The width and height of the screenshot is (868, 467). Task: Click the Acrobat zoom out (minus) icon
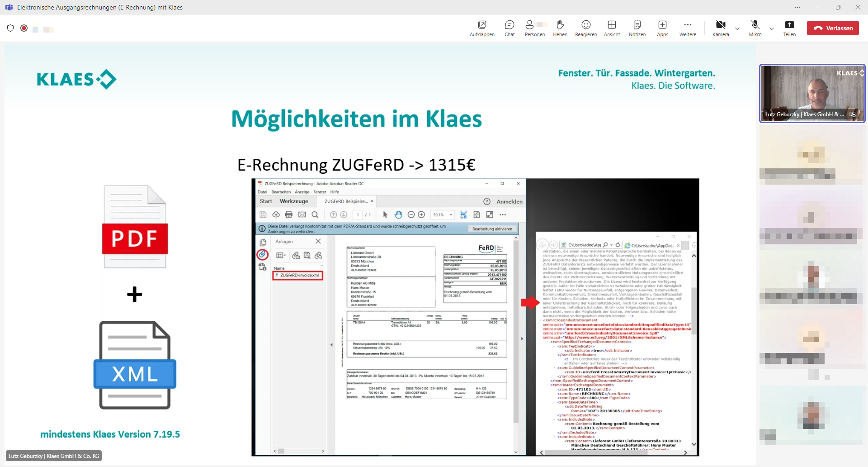(x=411, y=214)
